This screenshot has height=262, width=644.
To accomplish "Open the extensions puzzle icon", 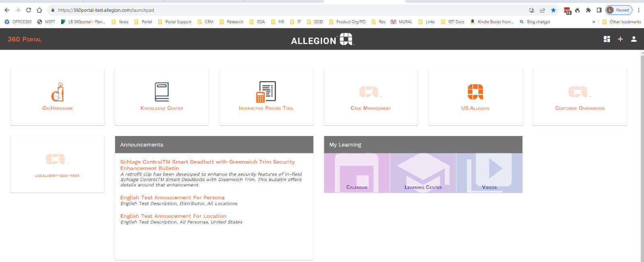I will [x=588, y=10].
